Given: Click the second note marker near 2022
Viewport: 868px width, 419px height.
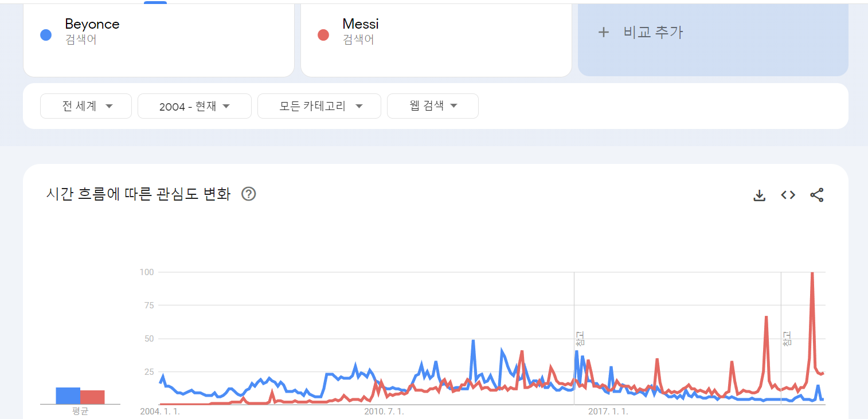Looking at the screenshot, I should (787, 338).
